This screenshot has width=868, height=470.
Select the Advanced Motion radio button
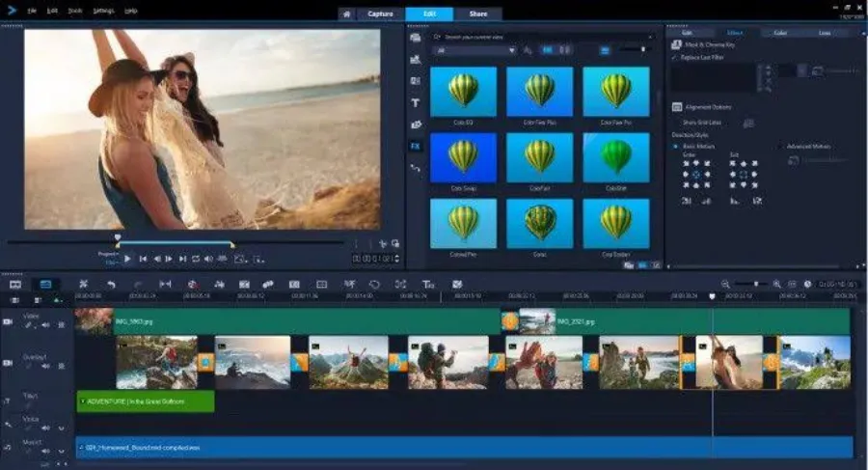[780, 147]
